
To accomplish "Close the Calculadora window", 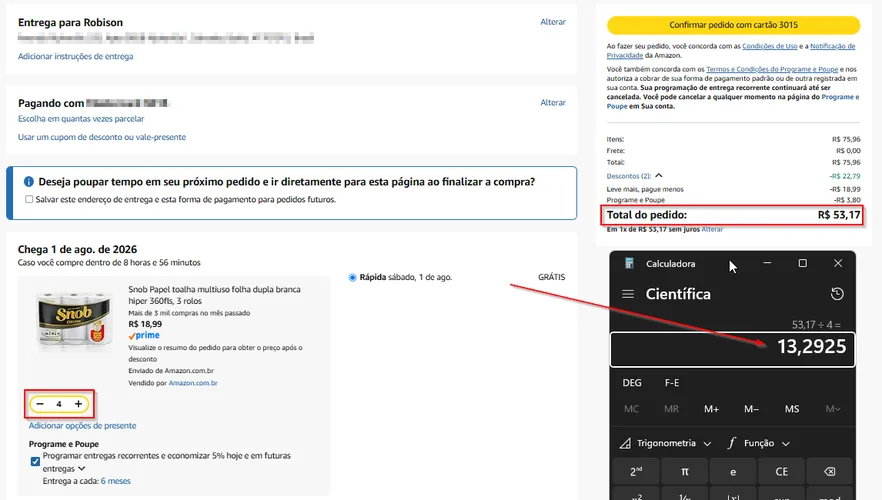I will pos(838,263).
